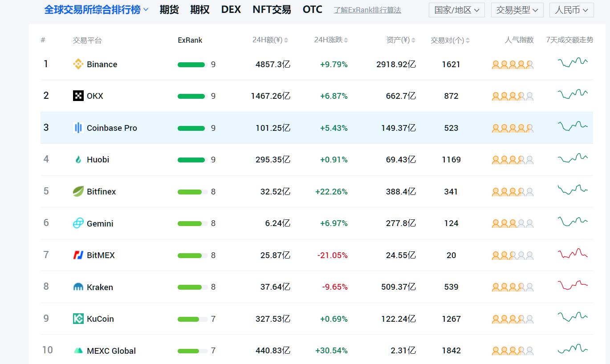Image resolution: width=610 pixels, height=364 pixels.
Task: Open 了解ExRank排行算法 link
Action: click(367, 10)
